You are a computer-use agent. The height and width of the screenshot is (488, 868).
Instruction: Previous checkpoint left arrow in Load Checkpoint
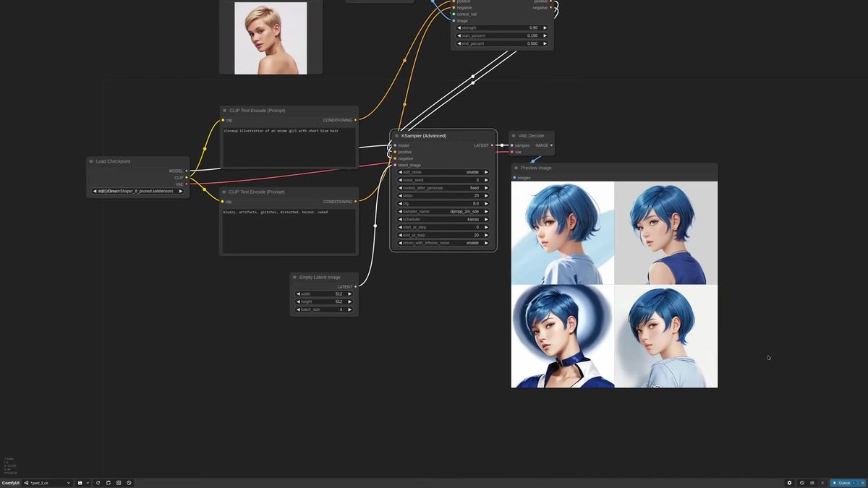pyautogui.click(x=95, y=191)
